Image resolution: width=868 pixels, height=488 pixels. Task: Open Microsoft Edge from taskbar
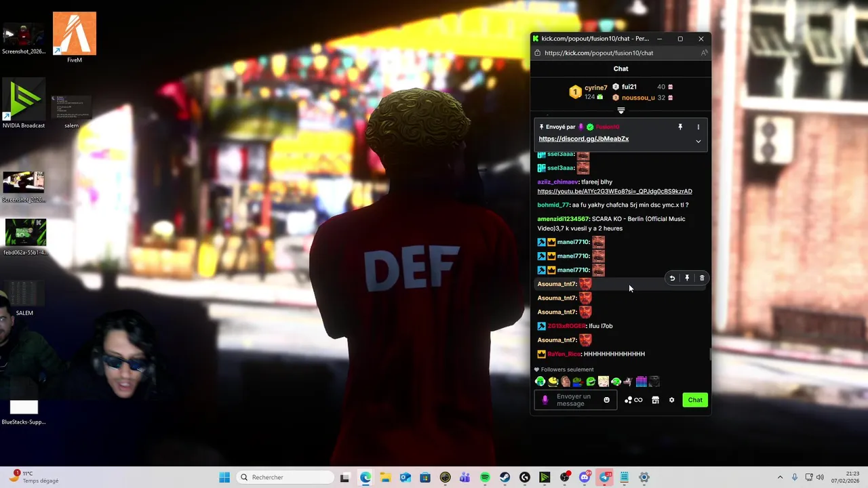click(x=366, y=477)
